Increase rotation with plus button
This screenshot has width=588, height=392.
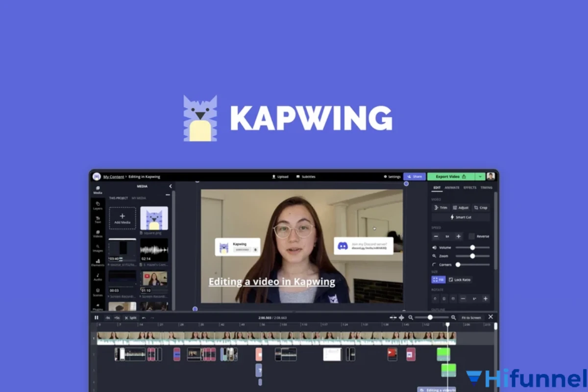(485, 298)
